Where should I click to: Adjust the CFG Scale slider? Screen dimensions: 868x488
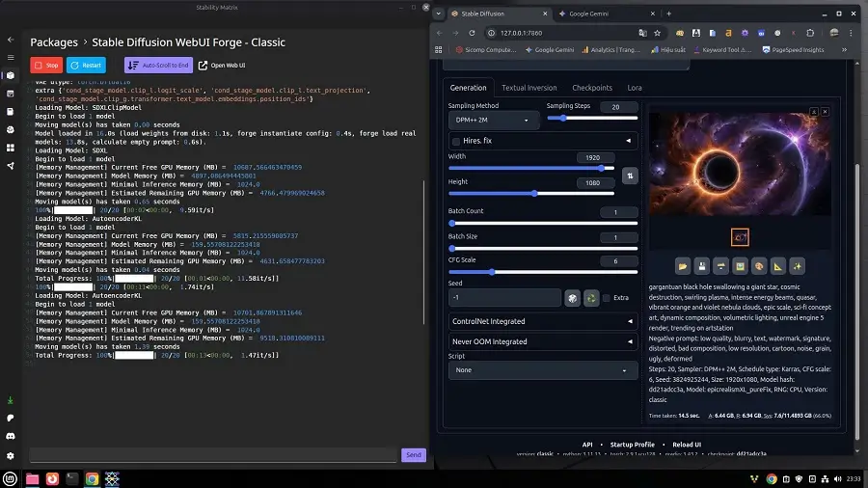(x=542, y=272)
